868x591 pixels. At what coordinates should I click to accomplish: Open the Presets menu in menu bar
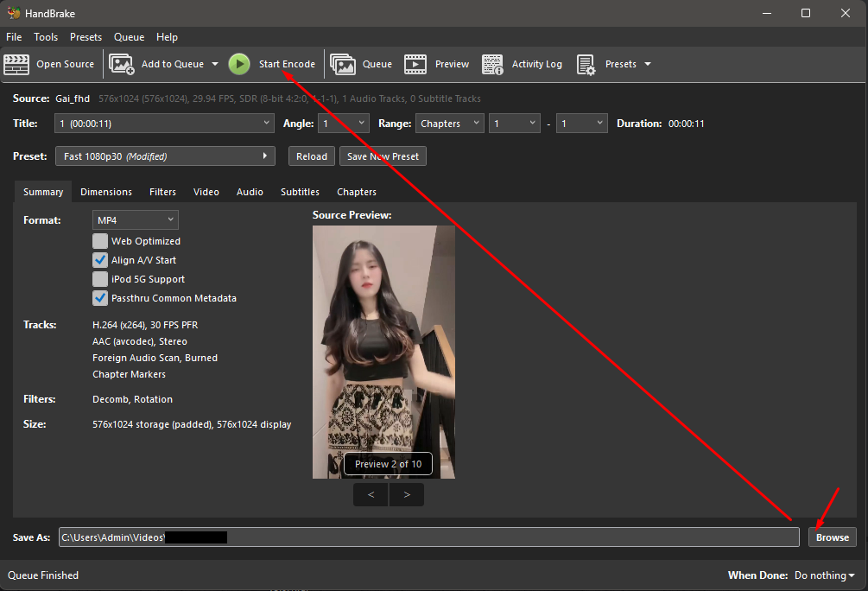click(86, 37)
